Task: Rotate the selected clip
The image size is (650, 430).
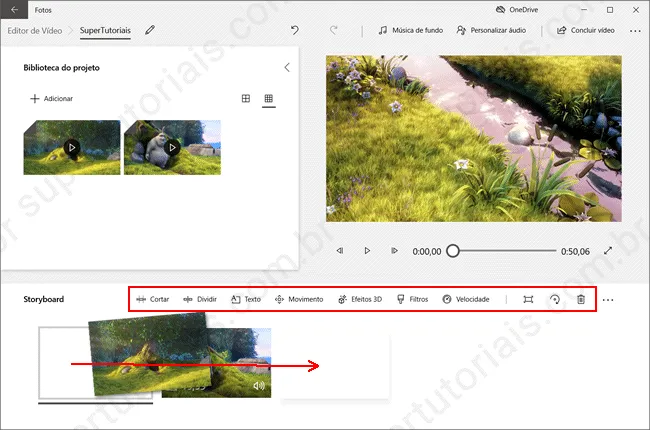Action: point(555,299)
